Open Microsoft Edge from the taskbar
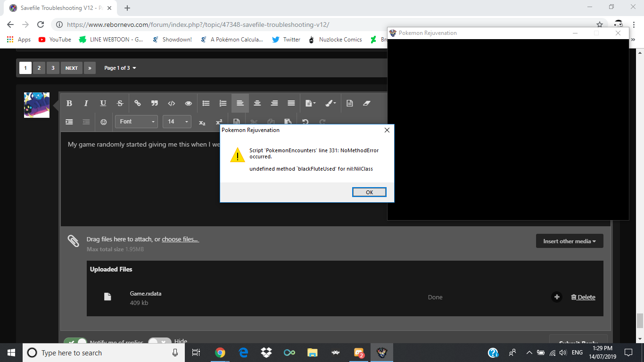Image resolution: width=644 pixels, height=362 pixels. point(243,353)
